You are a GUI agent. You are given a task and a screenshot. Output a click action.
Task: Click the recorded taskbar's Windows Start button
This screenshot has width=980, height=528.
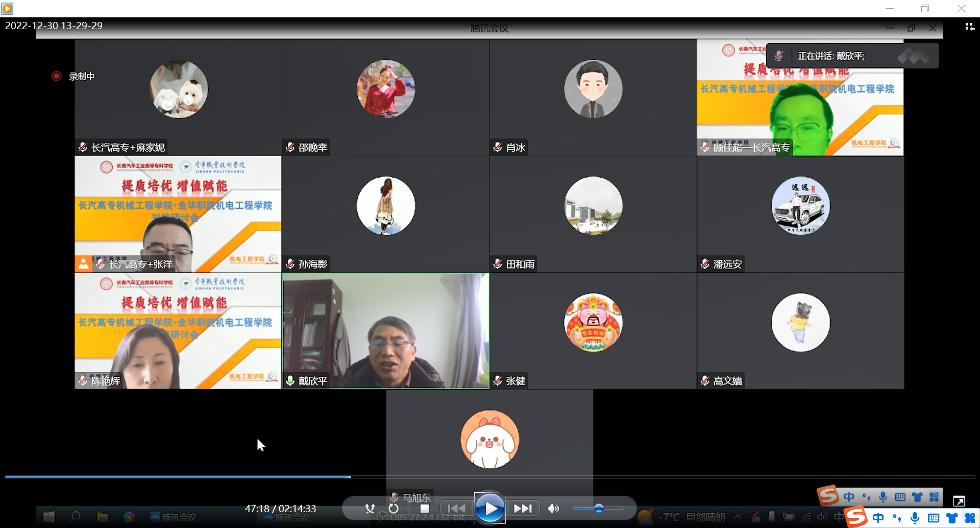coord(49,517)
